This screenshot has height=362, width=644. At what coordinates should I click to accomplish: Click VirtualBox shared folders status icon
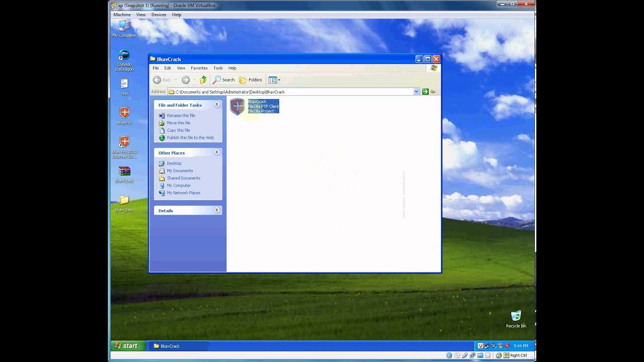click(x=480, y=355)
